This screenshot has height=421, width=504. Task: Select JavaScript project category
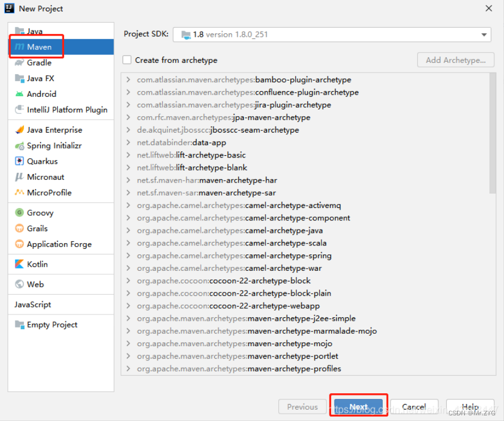pyautogui.click(x=33, y=304)
